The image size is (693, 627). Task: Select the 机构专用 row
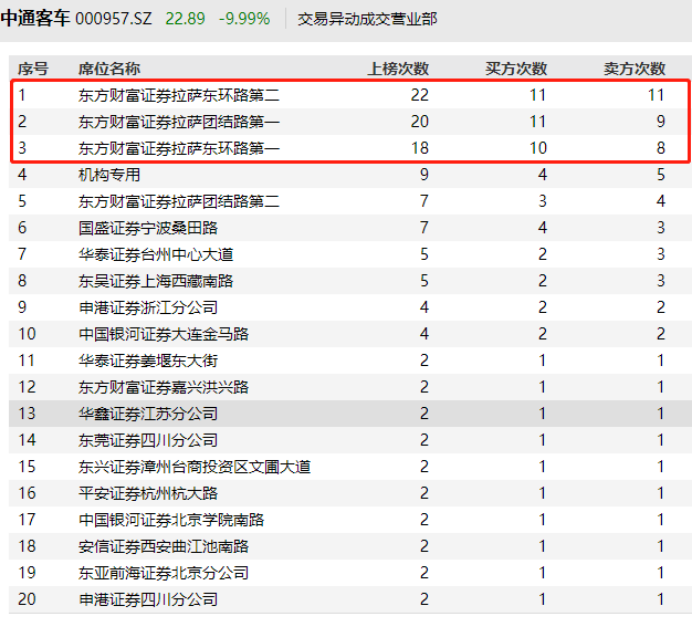pyautogui.click(x=350, y=175)
